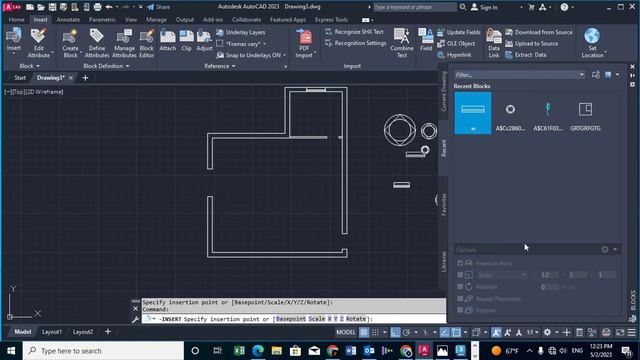This screenshot has width=640, height=360.
Task: Click in the command line input field
Action: [x=294, y=319]
